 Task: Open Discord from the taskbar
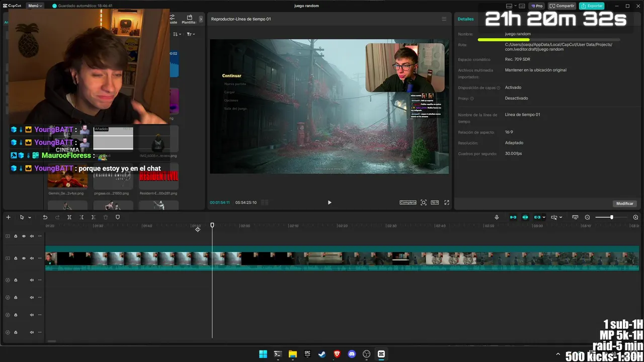(x=352, y=354)
